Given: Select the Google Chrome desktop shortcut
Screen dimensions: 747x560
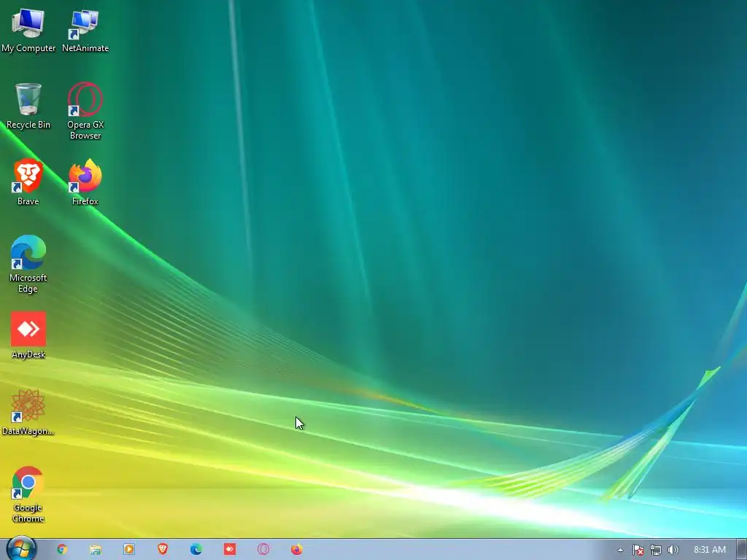Looking at the screenshot, I should pos(28,495).
